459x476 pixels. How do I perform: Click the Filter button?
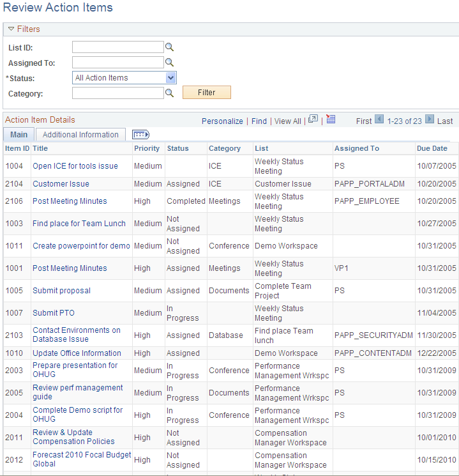[207, 92]
